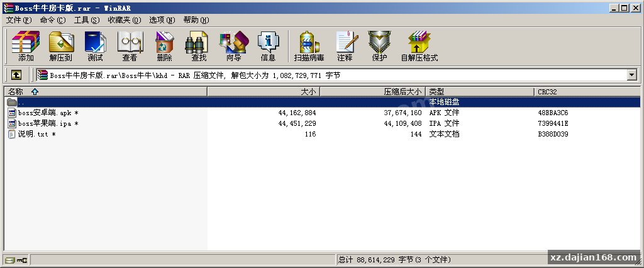
Task: Sort by 类型 column header
Action: pyautogui.click(x=480, y=92)
